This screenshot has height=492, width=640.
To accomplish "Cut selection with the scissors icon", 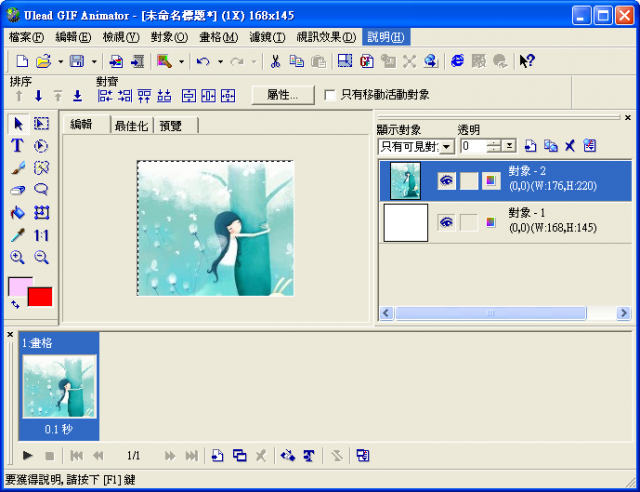I will pos(276,62).
